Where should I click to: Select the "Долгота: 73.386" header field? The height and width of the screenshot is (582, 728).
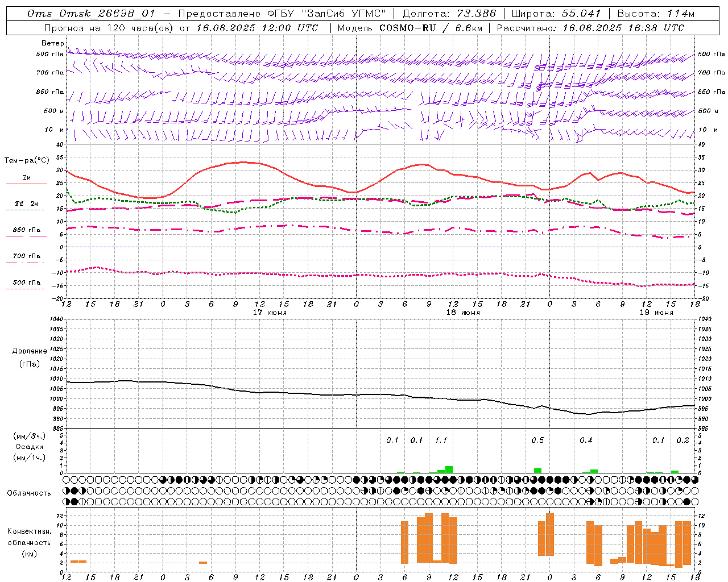click(x=449, y=14)
